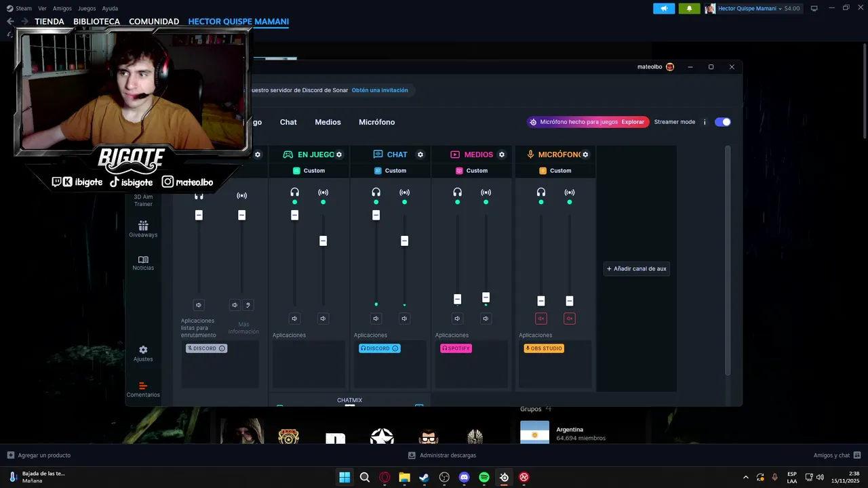The height and width of the screenshot is (488, 868).
Task: Open 'Administrar descargas' in Steam
Action: tap(442, 455)
